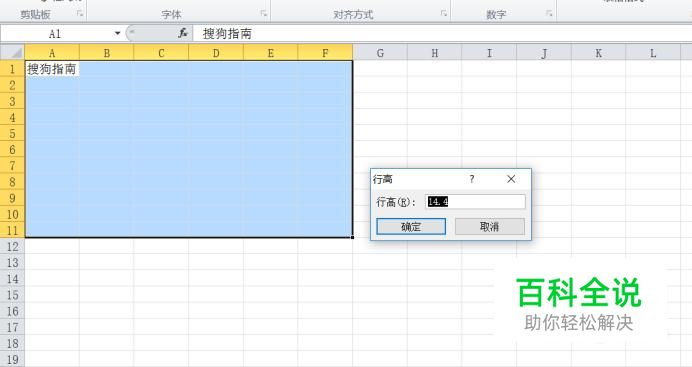
Task: Select row 12 header
Action: [x=12, y=247]
